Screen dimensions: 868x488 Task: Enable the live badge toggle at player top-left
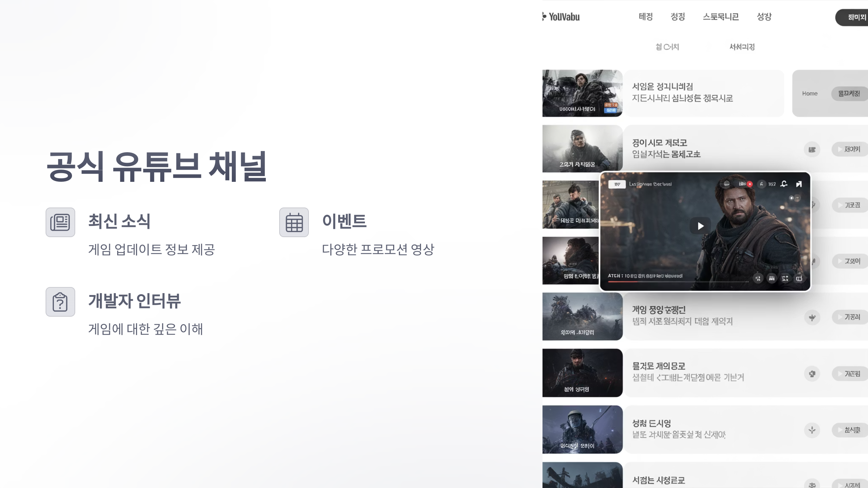click(x=617, y=185)
